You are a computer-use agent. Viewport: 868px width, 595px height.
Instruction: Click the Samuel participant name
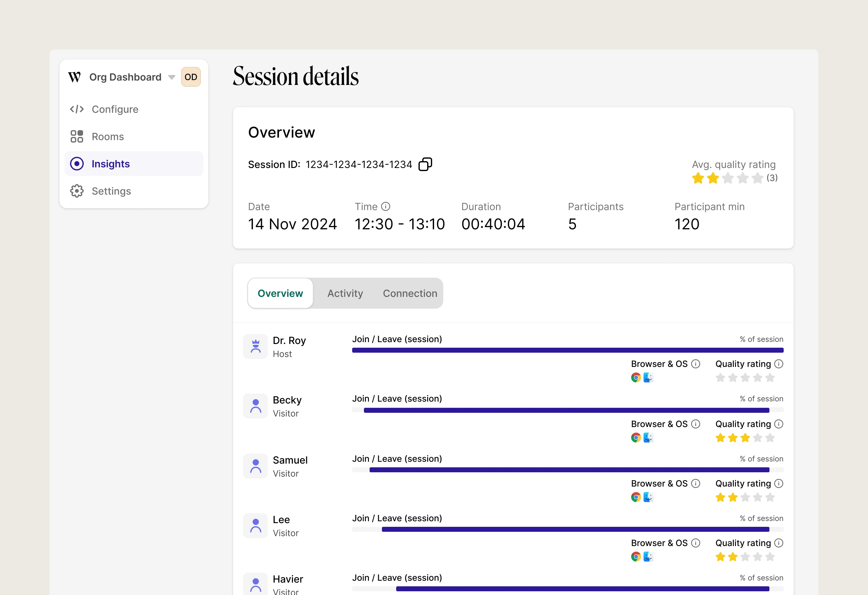[x=290, y=460]
